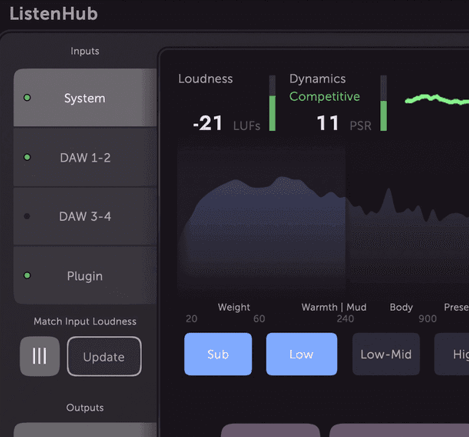Select the Plugin input
This screenshot has width=469, height=437.
[x=85, y=276]
